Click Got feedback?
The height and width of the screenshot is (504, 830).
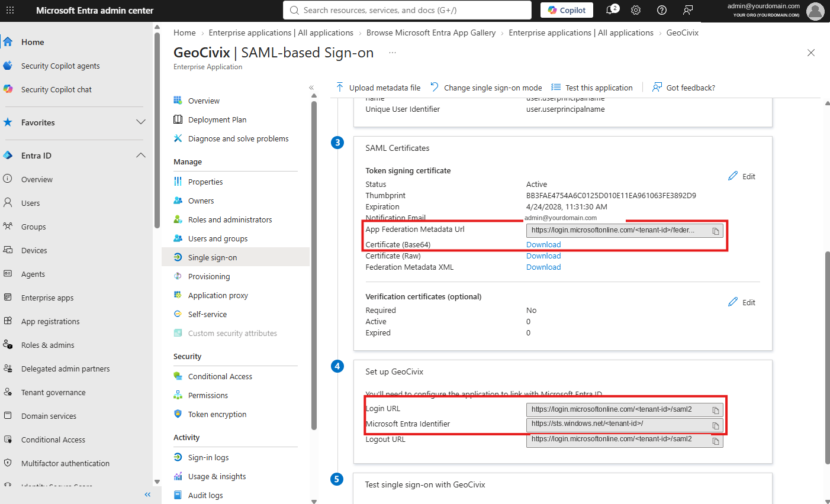(684, 88)
